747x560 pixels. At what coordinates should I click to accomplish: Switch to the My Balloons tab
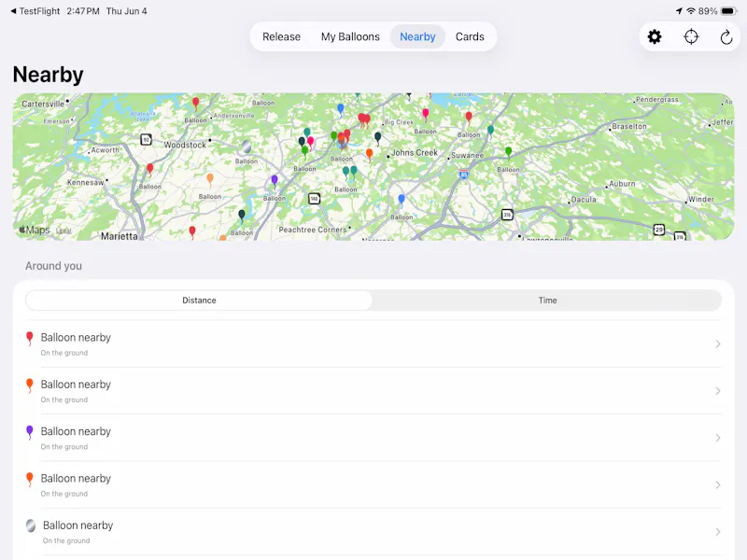[350, 36]
